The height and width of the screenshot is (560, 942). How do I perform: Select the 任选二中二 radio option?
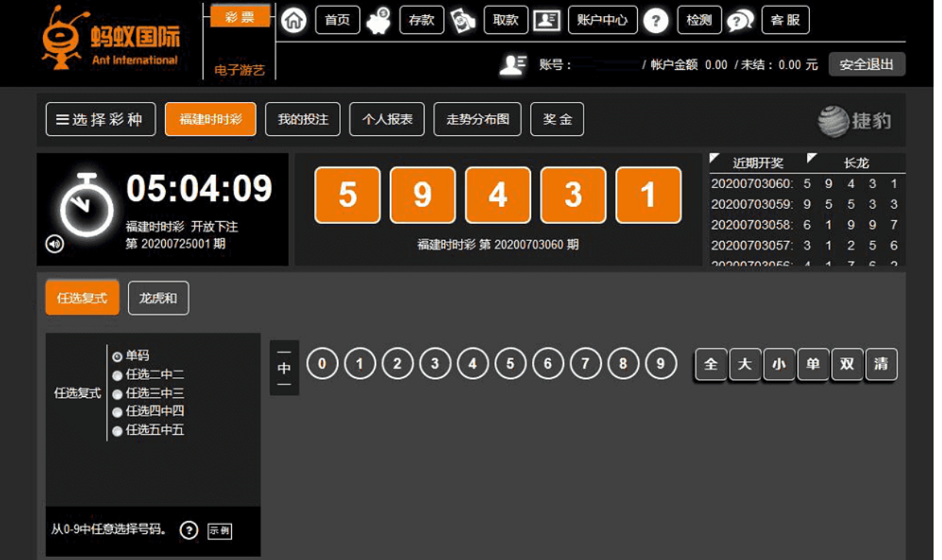pyautogui.click(x=117, y=375)
